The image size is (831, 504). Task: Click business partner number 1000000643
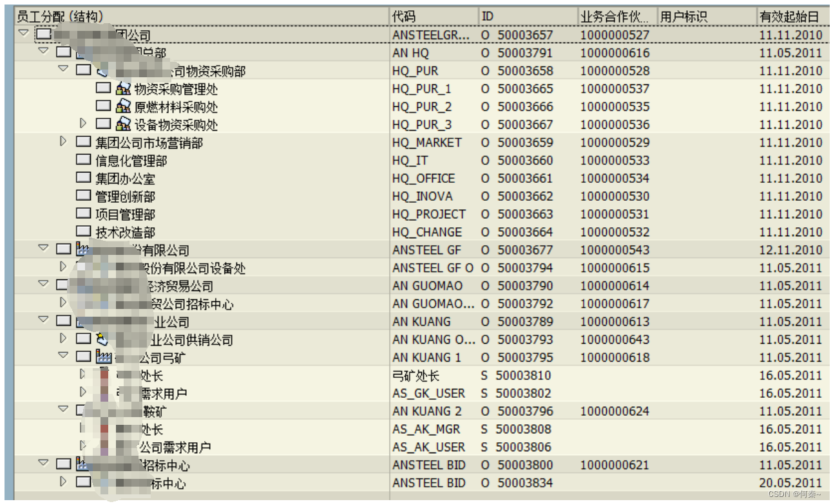[x=615, y=339]
